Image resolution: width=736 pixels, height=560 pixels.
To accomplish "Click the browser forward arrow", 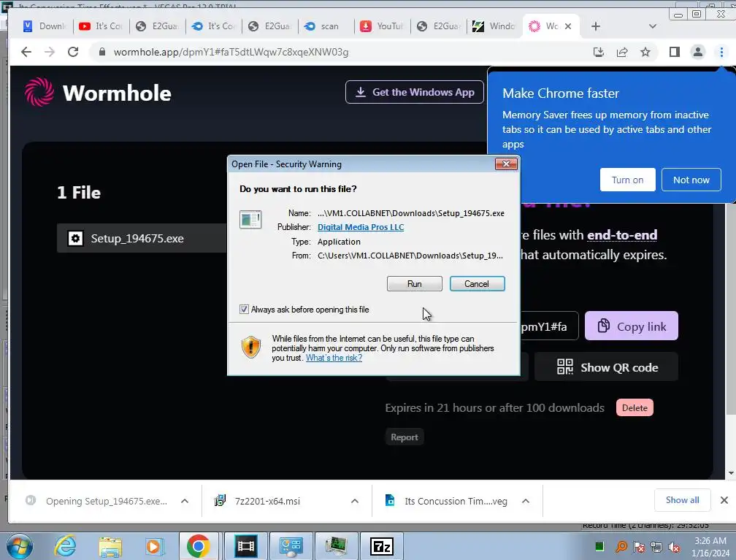I will click(50, 52).
